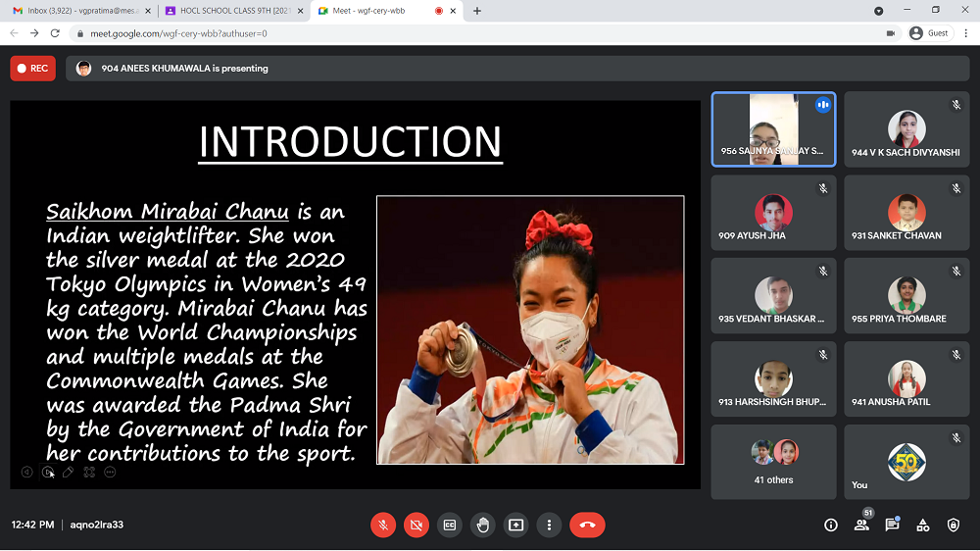Go to the previous slide arrow

pos(26,472)
